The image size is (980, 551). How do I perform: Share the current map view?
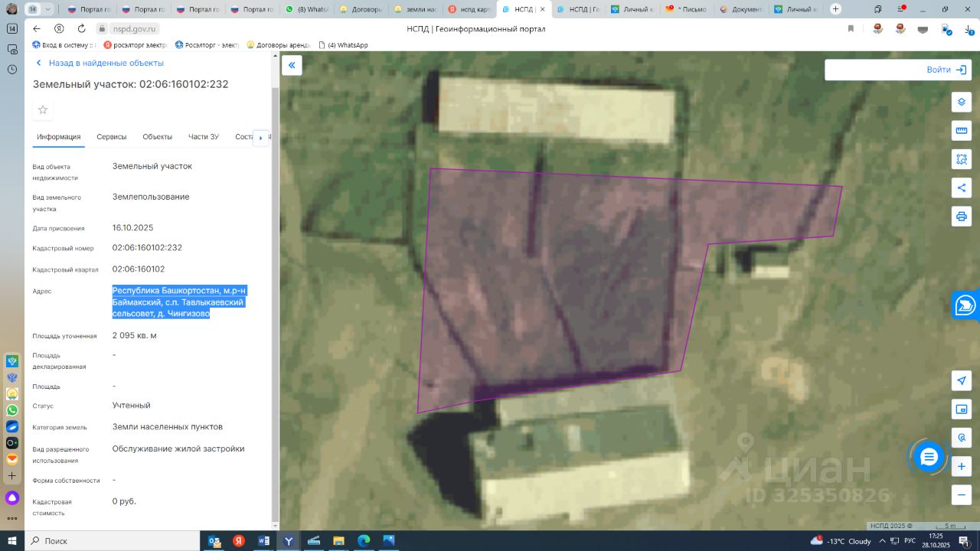click(x=962, y=187)
